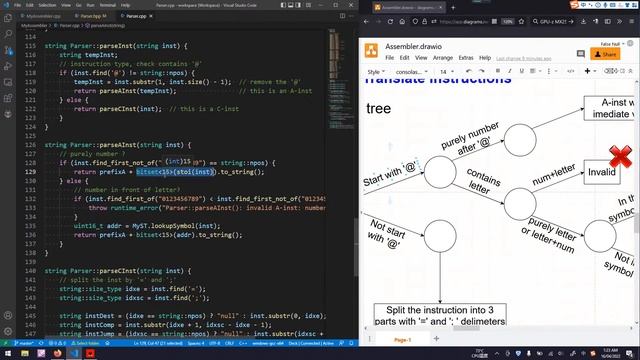
Task: Click Synchronize Changes icon in status bar
Action: pos(41,343)
